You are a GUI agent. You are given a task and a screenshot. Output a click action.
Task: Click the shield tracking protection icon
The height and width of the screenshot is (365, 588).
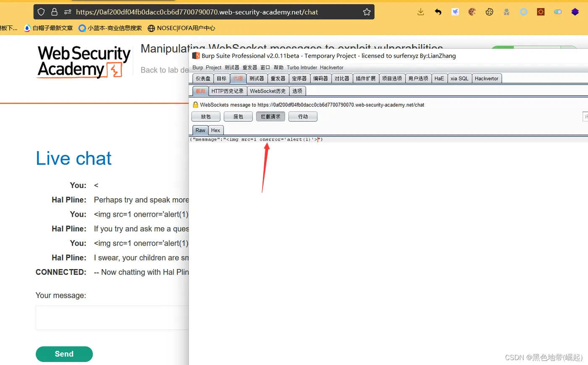[41, 12]
